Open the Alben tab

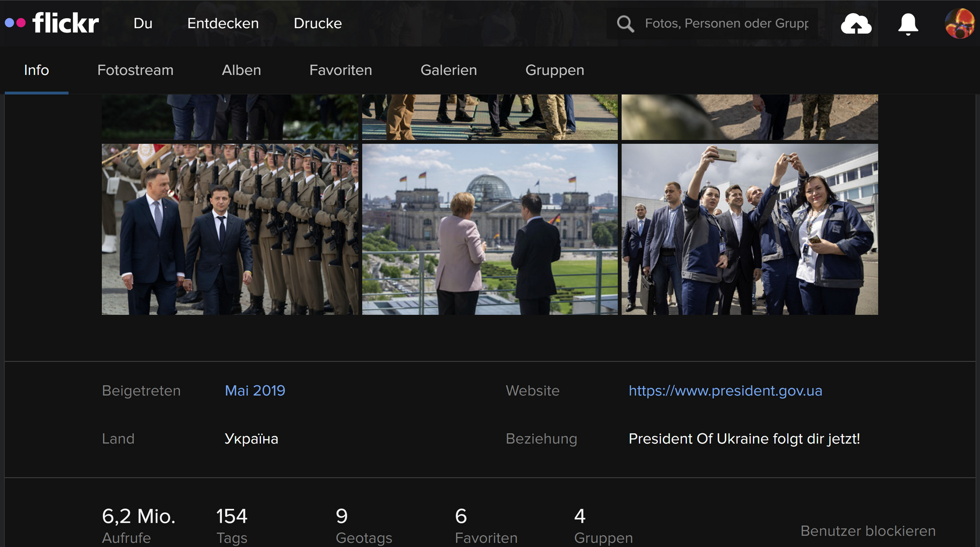pos(240,70)
